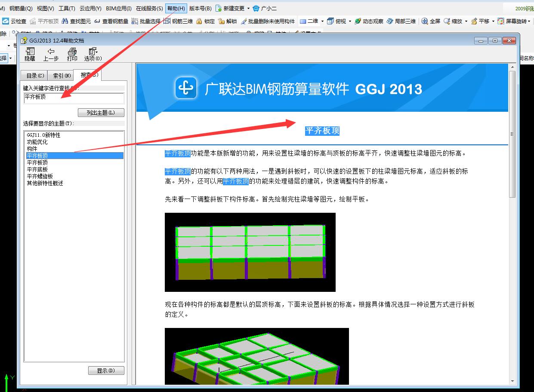Click the 广小二 assistant icon
This screenshot has width=534, height=392.
[265, 8]
